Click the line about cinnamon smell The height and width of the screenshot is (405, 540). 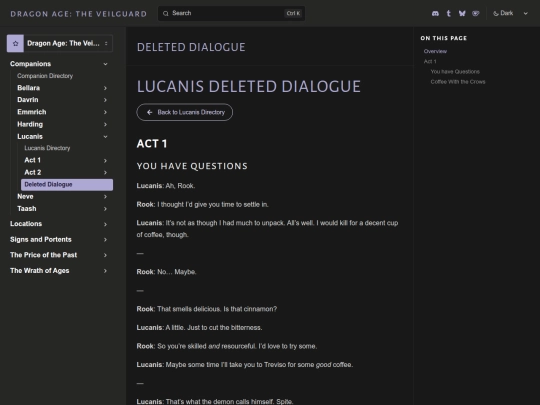[207, 309]
